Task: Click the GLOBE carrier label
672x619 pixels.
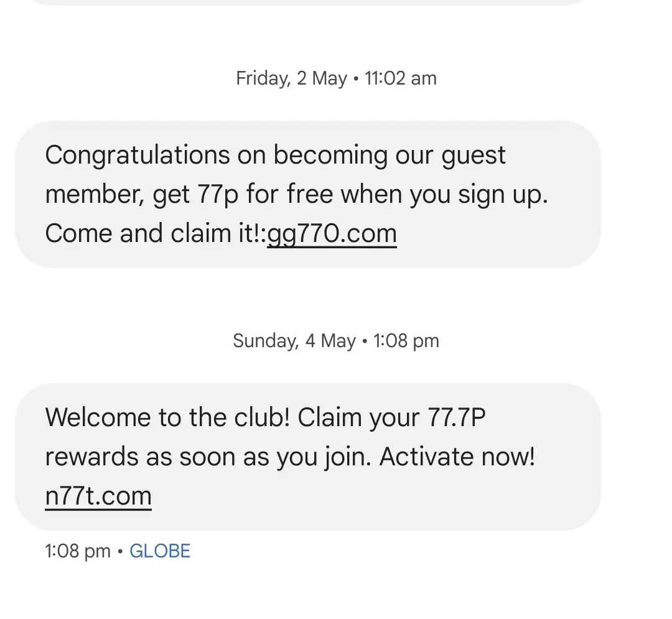Action: tap(160, 551)
